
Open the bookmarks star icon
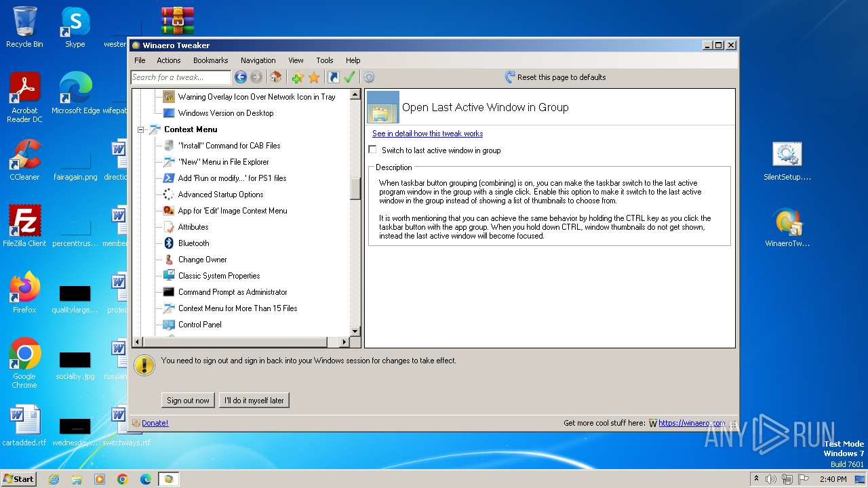click(x=314, y=77)
